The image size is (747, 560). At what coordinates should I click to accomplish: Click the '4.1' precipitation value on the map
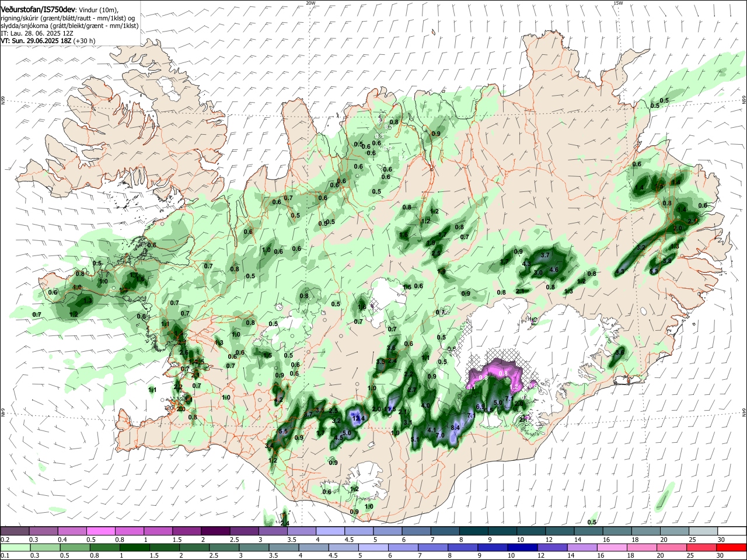tap(432, 430)
